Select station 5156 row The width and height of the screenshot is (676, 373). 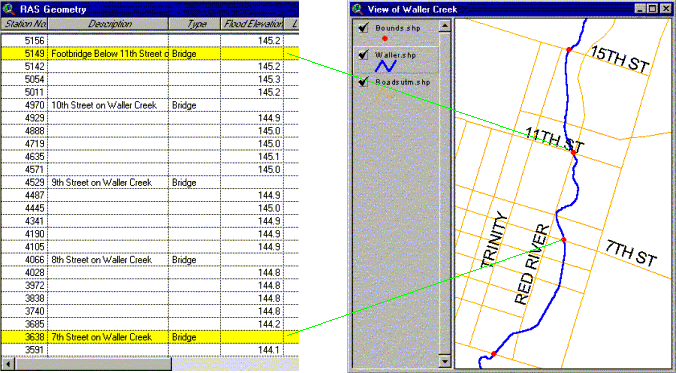(x=150, y=41)
